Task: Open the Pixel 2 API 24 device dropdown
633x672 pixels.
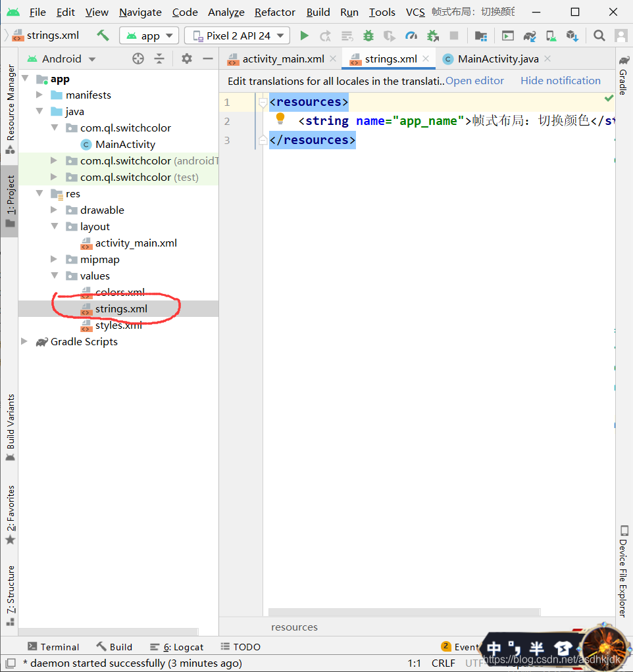Action: (x=237, y=36)
